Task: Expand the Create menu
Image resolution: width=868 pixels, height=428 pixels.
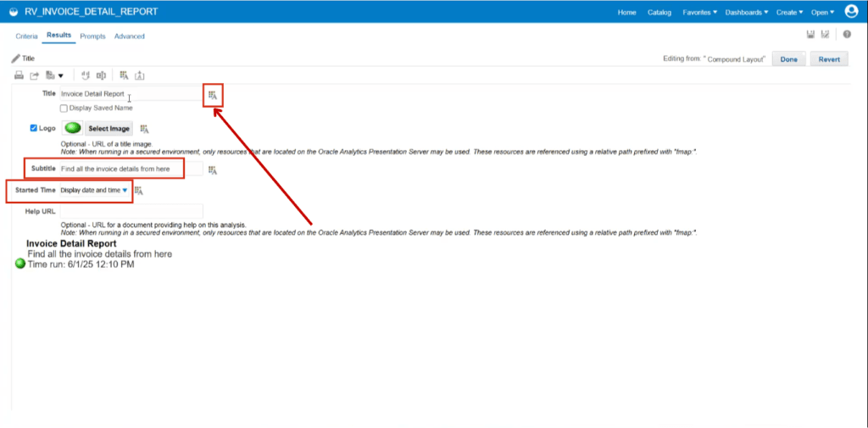Action: pos(789,12)
